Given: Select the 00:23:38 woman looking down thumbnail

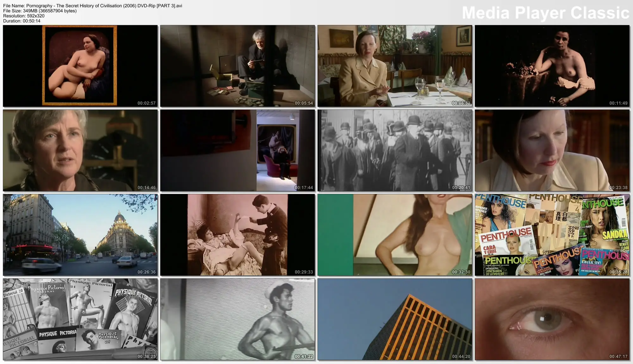Looking at the screenshot, I should (552, 150).
